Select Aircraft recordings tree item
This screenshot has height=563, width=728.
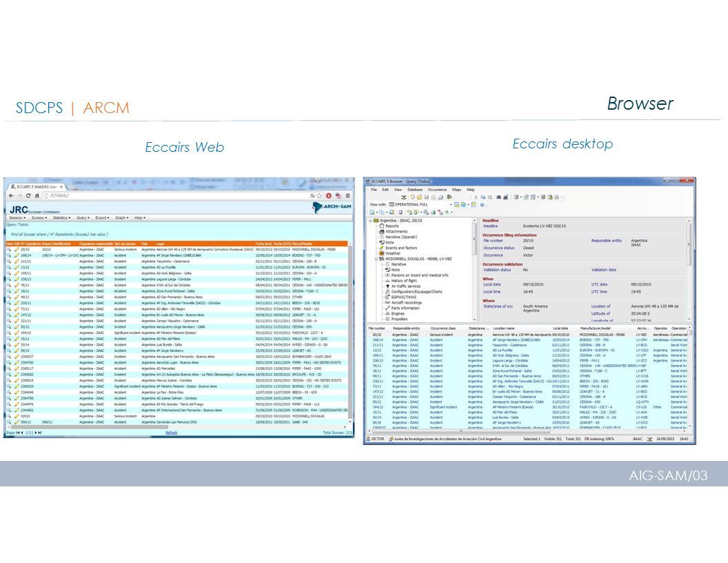pos(406,302)
